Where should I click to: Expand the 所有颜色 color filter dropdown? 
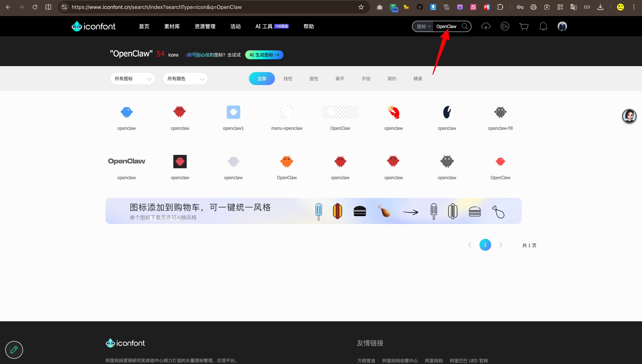[185, 79]
